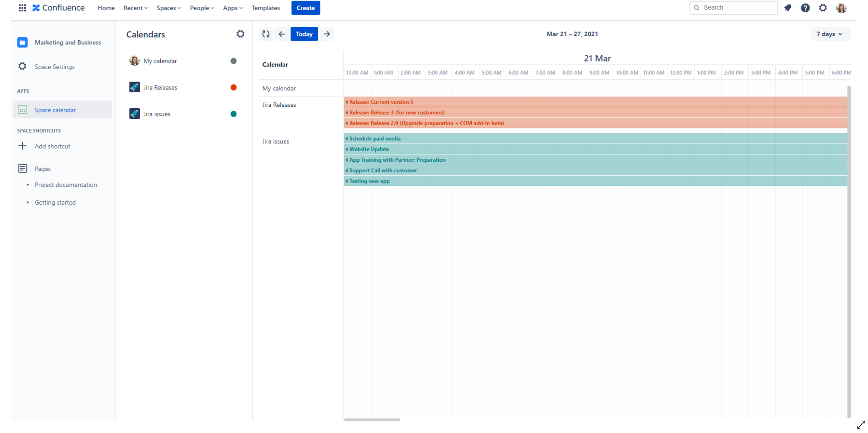Open the notifications megaphone icon

pos(788,8)
